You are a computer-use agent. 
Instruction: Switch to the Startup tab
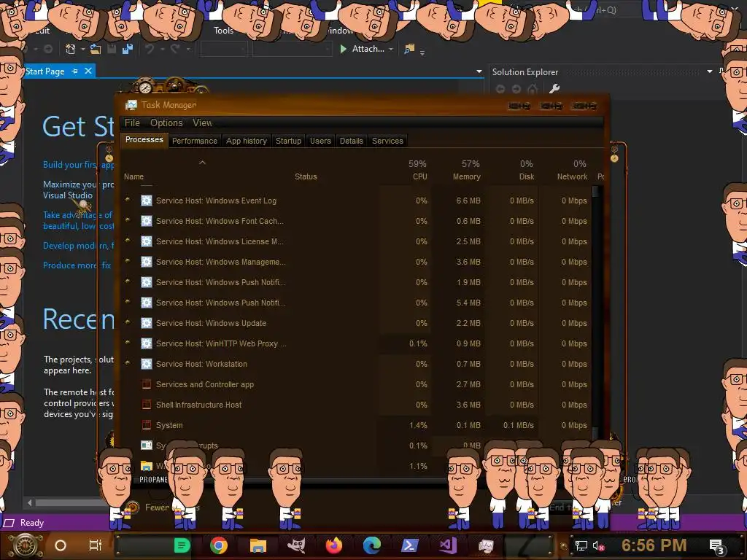click(288, 141)
